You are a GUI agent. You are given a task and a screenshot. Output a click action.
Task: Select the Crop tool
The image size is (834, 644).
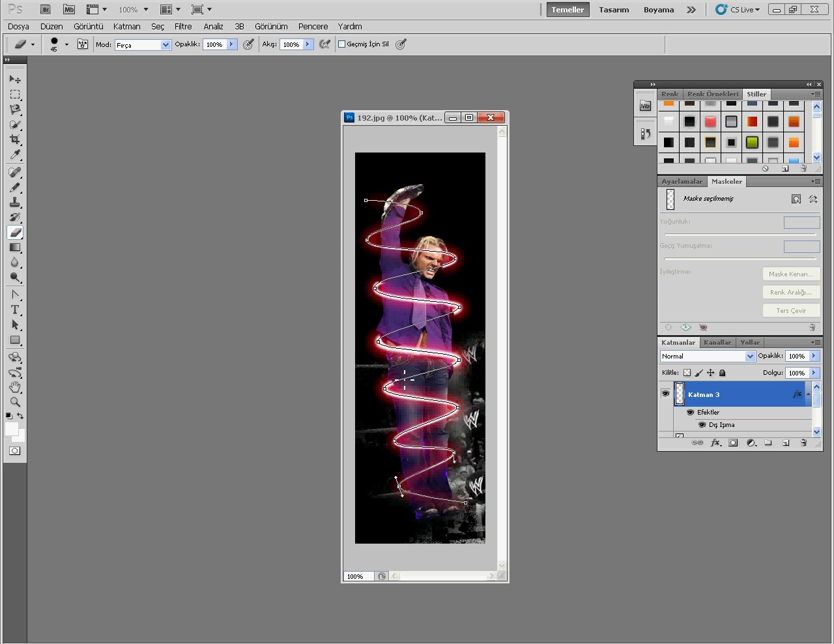(15, 139)
